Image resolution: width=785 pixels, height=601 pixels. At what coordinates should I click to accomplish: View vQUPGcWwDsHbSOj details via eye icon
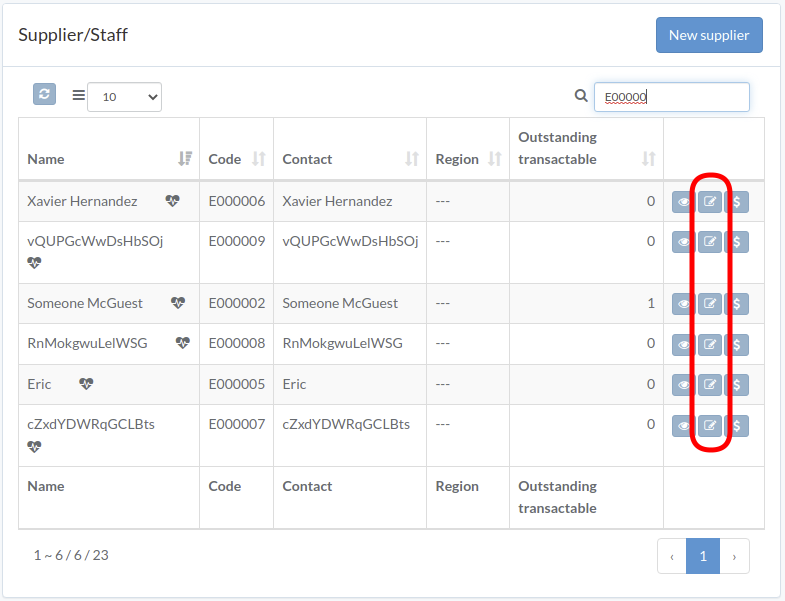point(683,242)
